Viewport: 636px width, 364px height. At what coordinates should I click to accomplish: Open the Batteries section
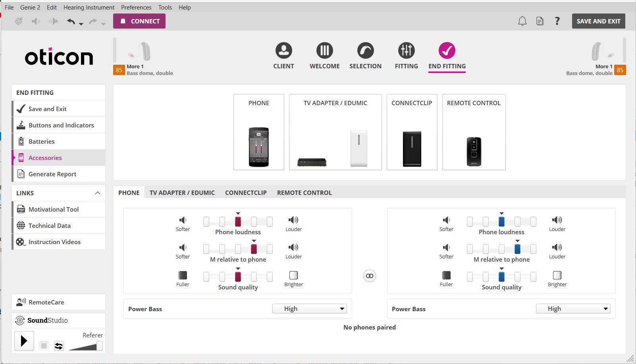coord(59,141)
